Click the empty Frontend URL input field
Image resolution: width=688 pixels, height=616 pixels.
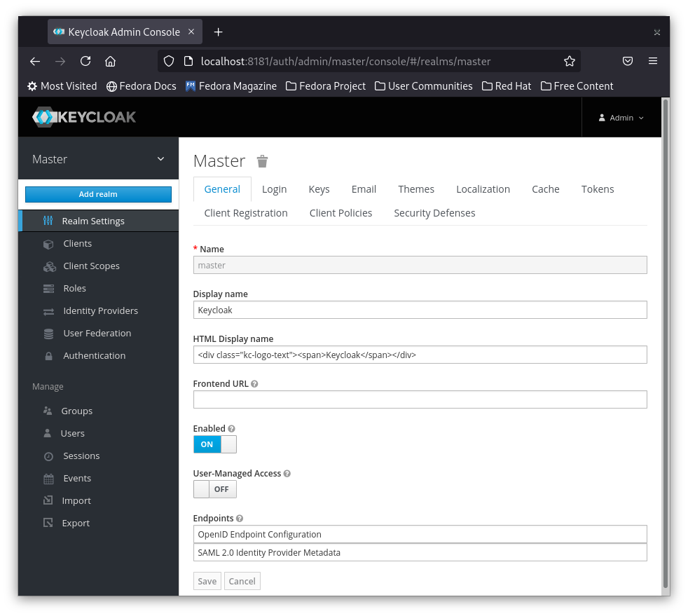[x=420, y=399]
